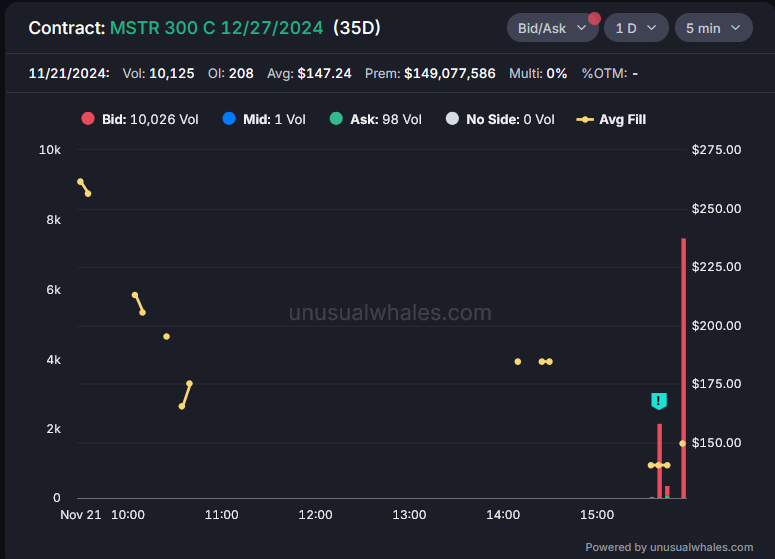Click the Avg: $147.24 value

point(309,74)
